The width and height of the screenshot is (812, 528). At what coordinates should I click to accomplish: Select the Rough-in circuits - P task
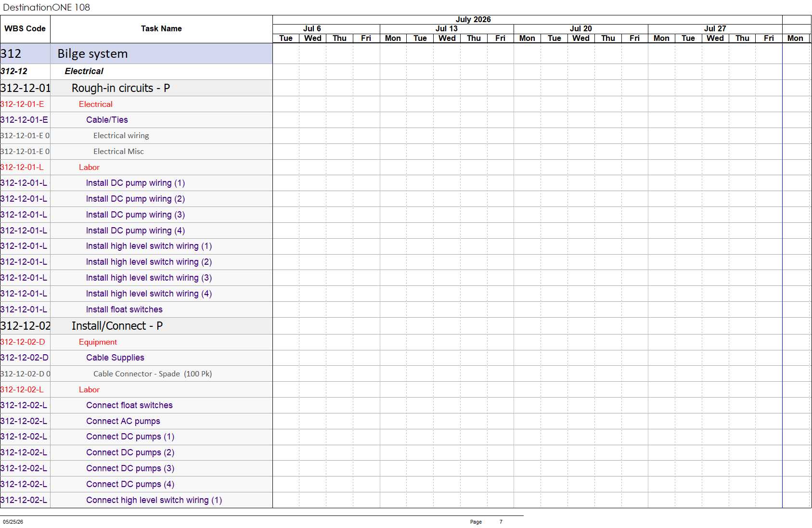136,88
